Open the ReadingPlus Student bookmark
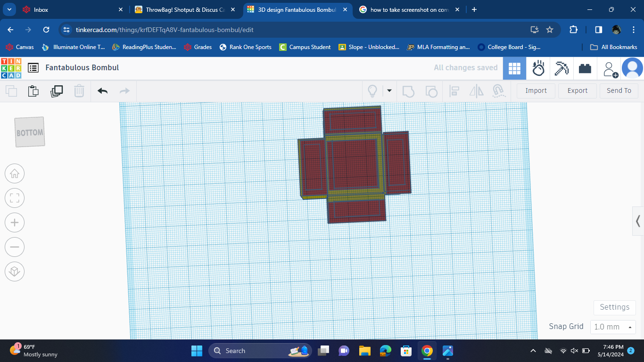Screen dimensions: 644x362 click(x=144, y=47)
